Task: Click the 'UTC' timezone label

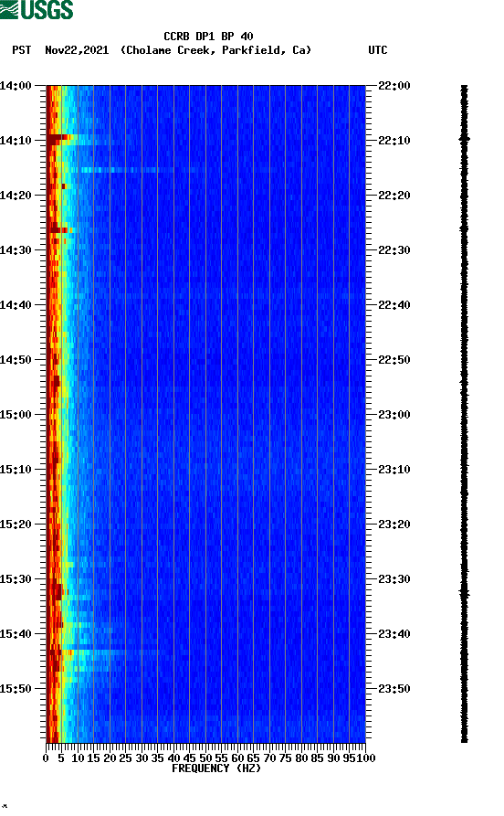Action: tap(378, 50)
